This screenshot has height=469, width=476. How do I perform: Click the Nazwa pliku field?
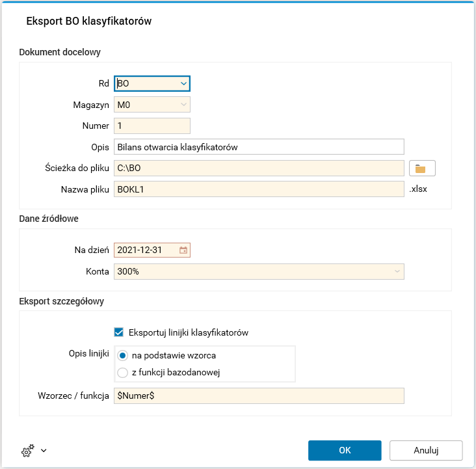(x=259, y=189)
